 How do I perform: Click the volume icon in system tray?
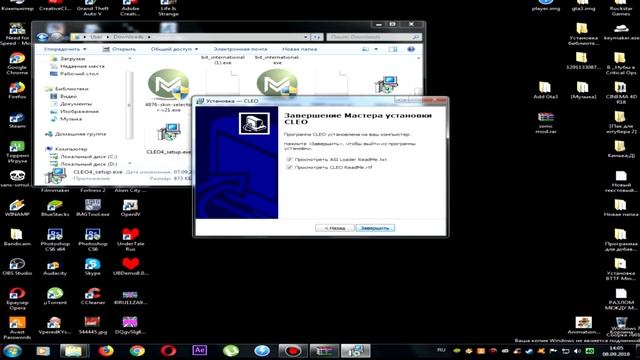[x=577, y=351]
